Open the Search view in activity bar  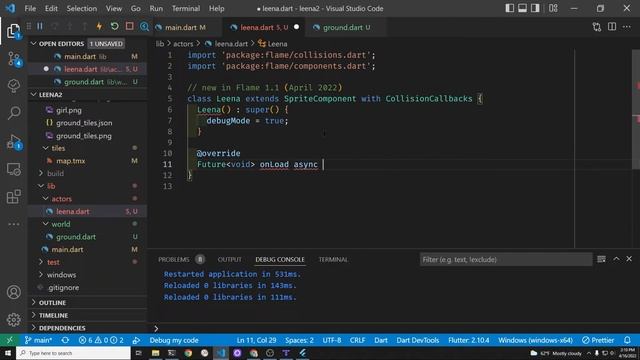tap(13, 113)
